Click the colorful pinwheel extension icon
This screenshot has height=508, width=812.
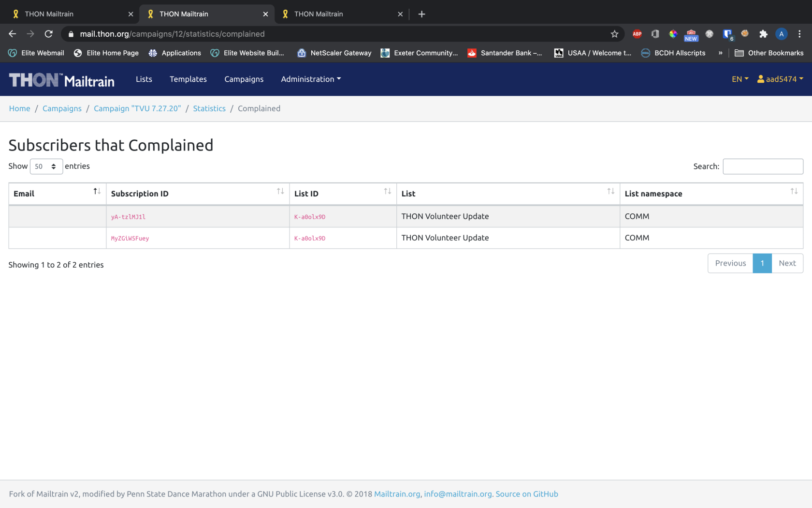[673, 34]
